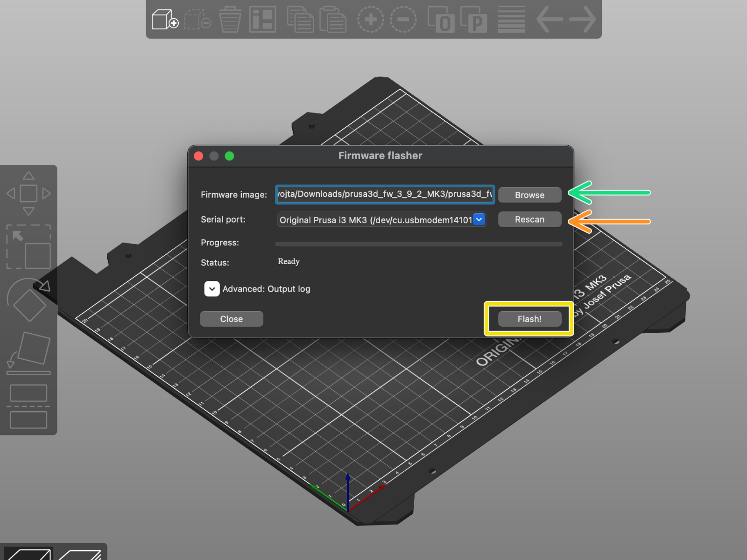Select the Scale tool in left sidebar
Image resolution: width=747 pixels, height=560 pixels.
click(28, 247)
